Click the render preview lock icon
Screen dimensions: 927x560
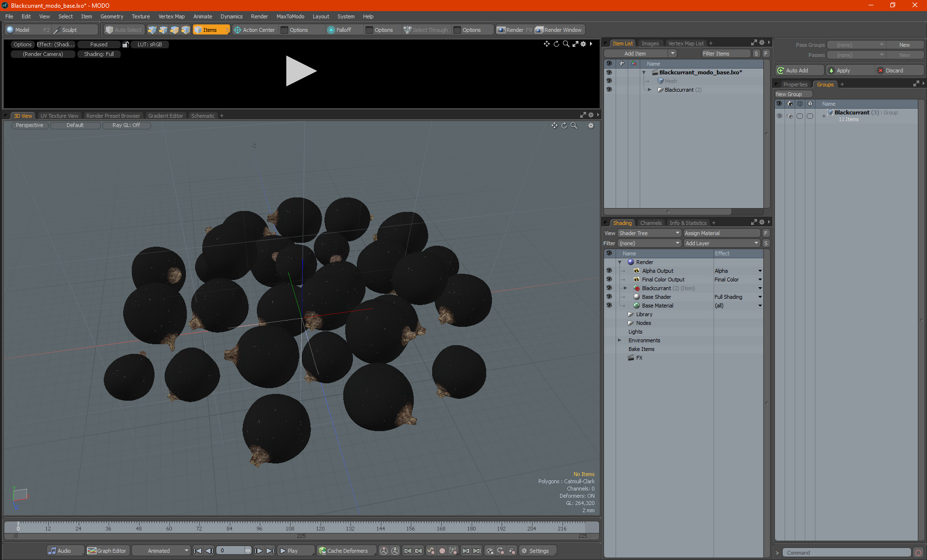coord(126,44)
